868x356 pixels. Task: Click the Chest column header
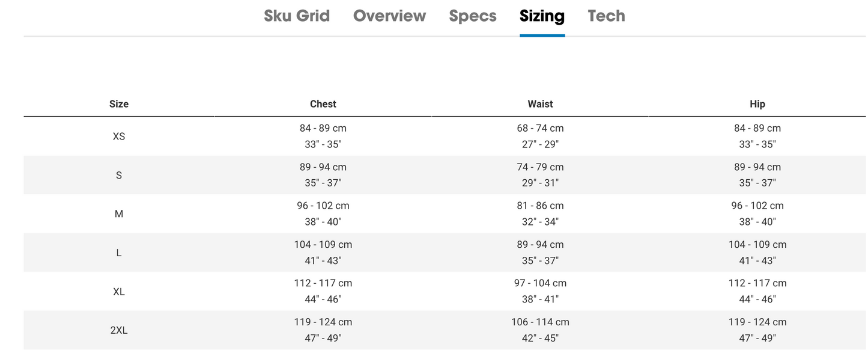point(323,104)
